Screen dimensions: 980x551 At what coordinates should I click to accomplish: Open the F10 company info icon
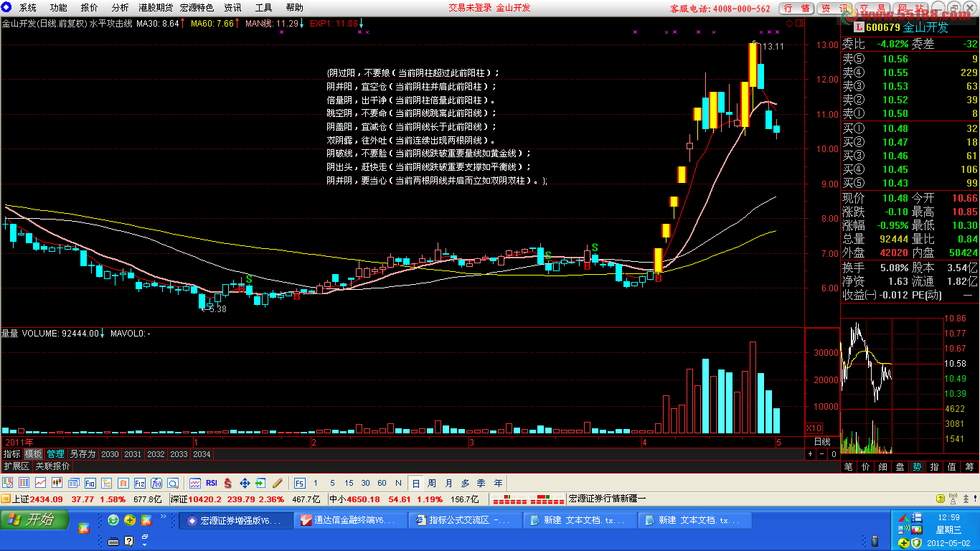point(90,483)
